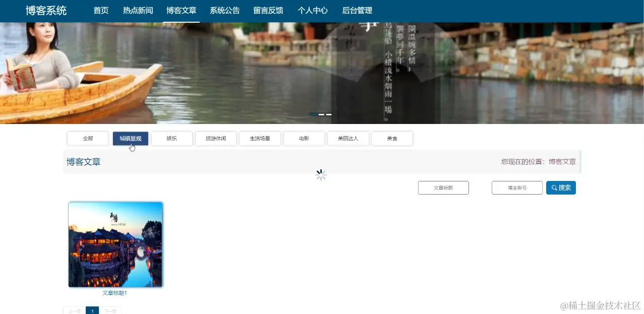
Task: Open the 首页 menu item
Action: click(x=100, y=10)
